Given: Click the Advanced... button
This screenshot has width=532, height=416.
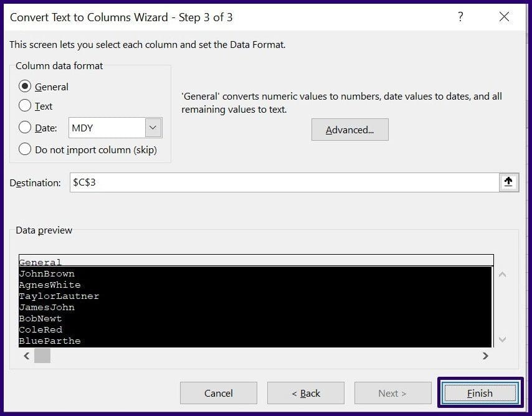Looking at the screenshot, I should point(350,130).
